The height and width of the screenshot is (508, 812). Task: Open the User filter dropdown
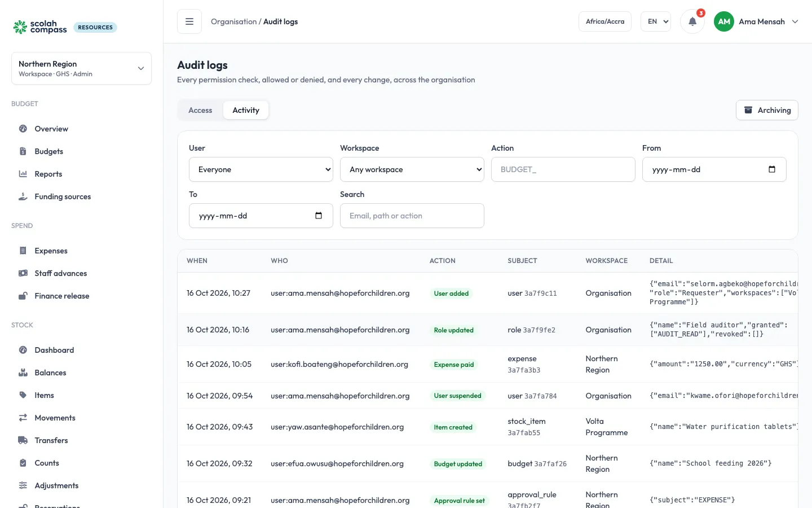(261, 169)
